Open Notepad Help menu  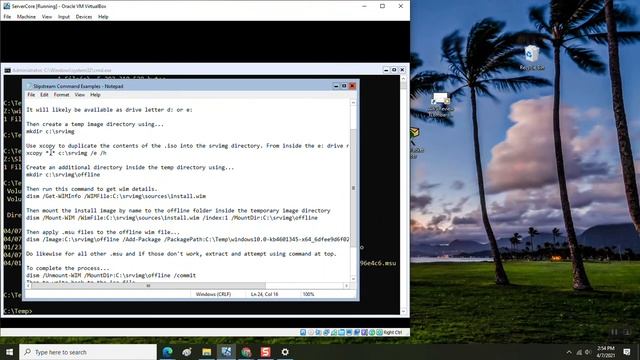pyautogui.click(x=95, y=95)
